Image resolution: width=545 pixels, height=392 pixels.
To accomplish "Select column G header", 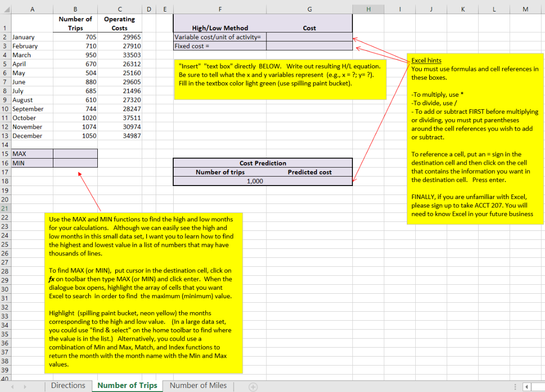I will coord(309,9).
